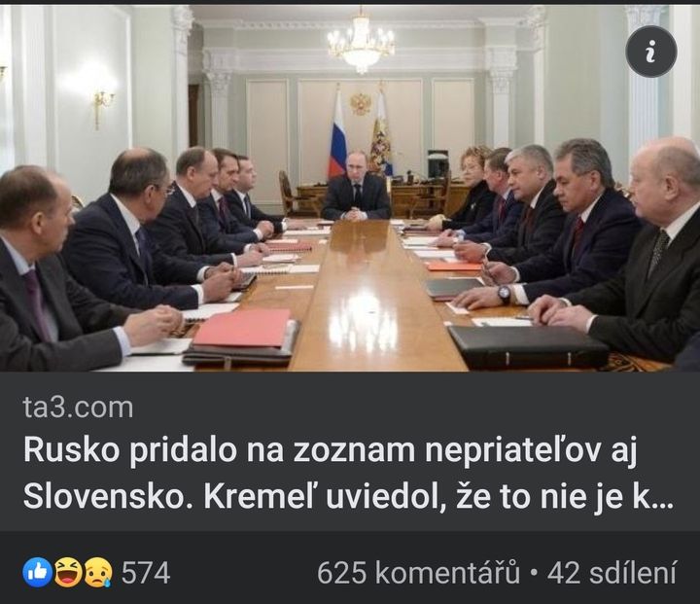
Task: Click the crying Sad reaction emoji
Action: tap(98, 572)
